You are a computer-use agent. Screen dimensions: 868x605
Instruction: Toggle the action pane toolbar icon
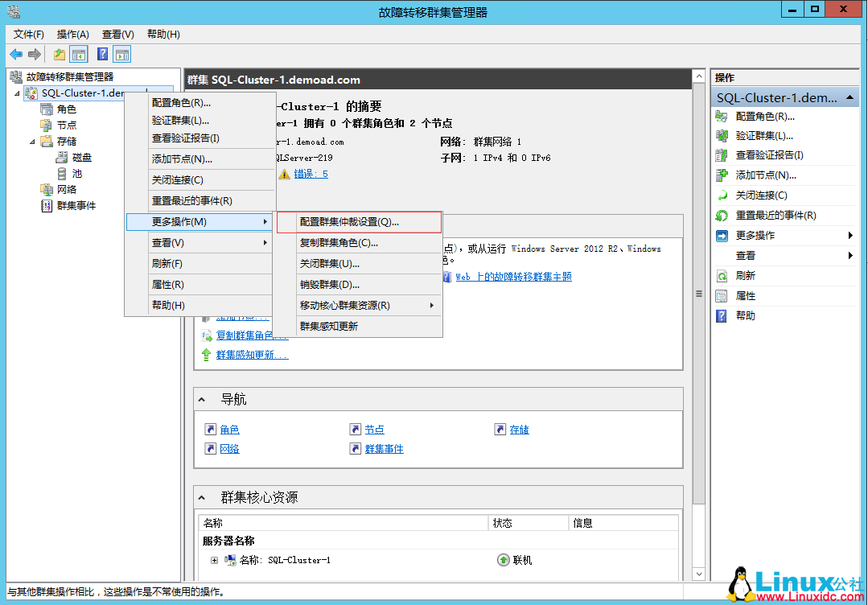click(x=121, y=54)
